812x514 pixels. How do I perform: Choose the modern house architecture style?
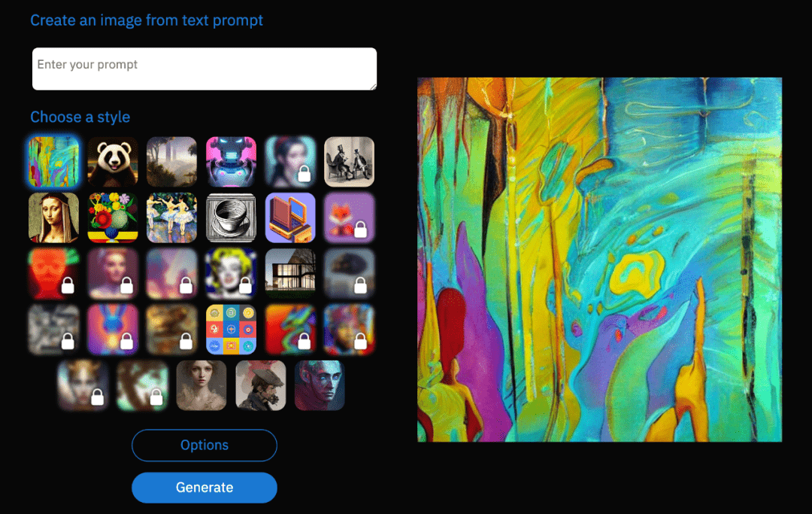click(290, 274)
